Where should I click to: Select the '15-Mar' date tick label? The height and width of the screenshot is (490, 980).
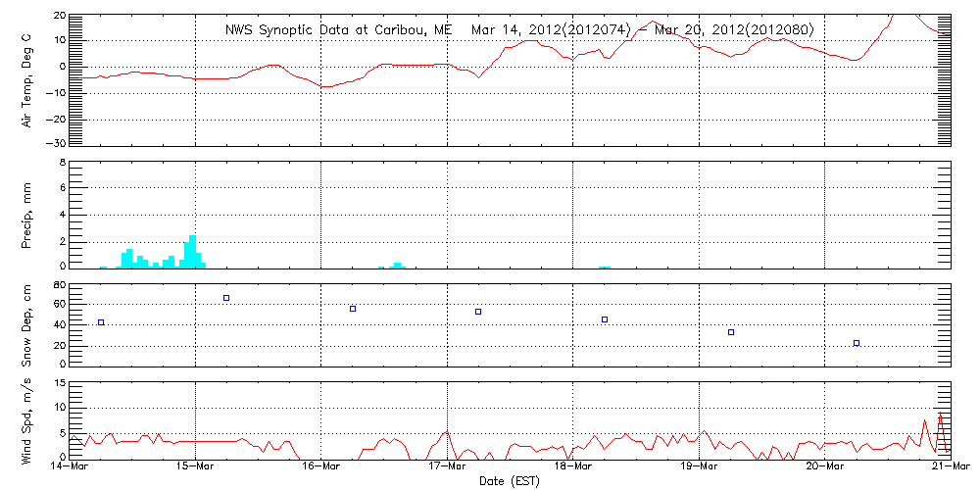pyautogui.click(x=196, y=468)
